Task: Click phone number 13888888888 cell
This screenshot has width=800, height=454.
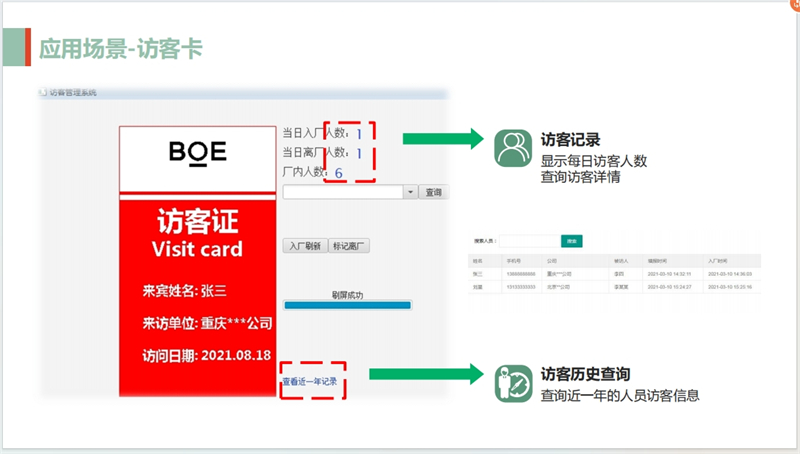Action: coord(521,274)
